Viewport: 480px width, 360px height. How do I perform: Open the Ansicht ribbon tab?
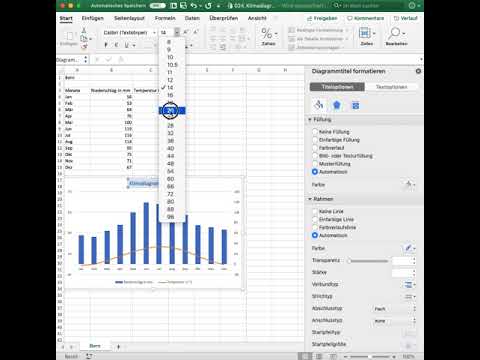(x=257, y=18)
